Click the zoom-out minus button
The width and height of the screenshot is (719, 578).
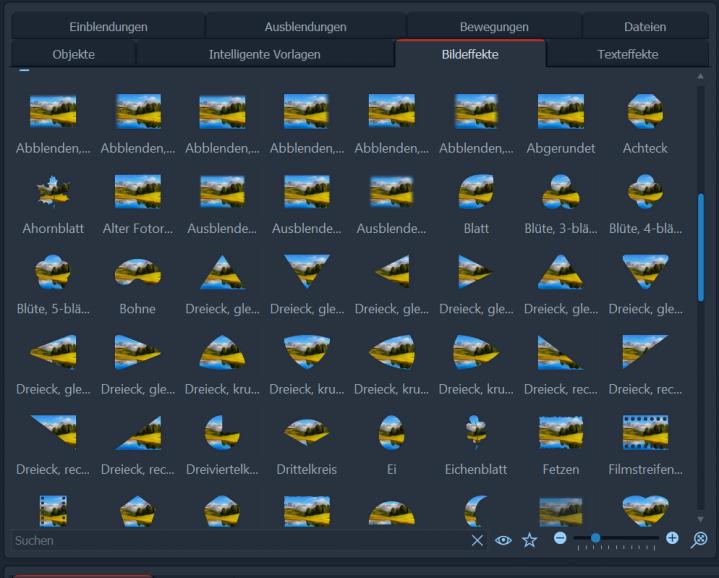(x=560, y=538)
